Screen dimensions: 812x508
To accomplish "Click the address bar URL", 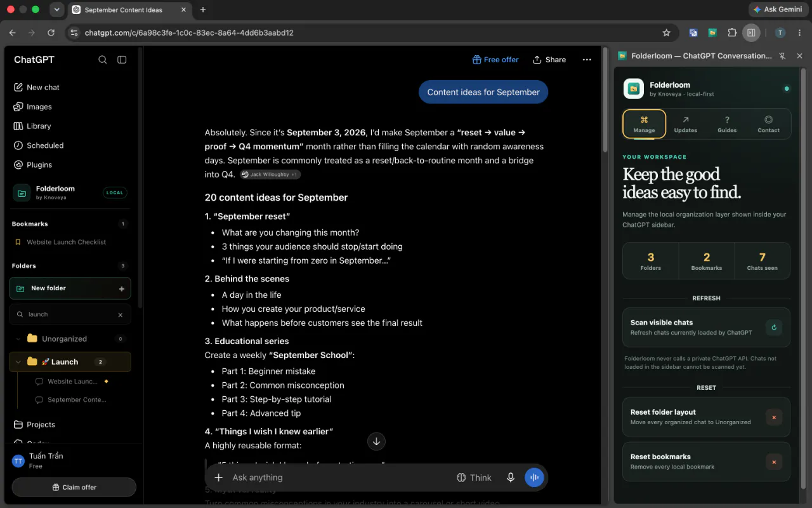I will coord(189,32).
